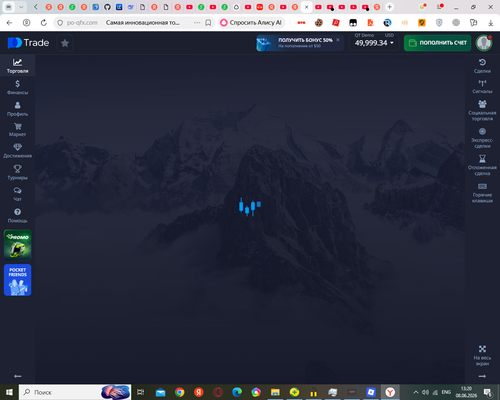
Task: Expand the 49,999.34 balance dropdown
Action: (x=374, y=43)
